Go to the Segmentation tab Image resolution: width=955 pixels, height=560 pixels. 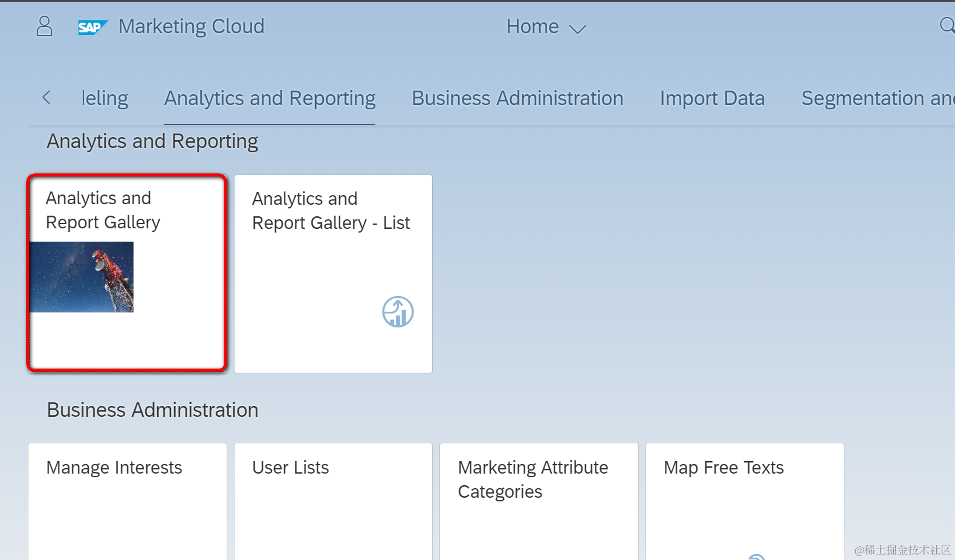tap(876, 98)
